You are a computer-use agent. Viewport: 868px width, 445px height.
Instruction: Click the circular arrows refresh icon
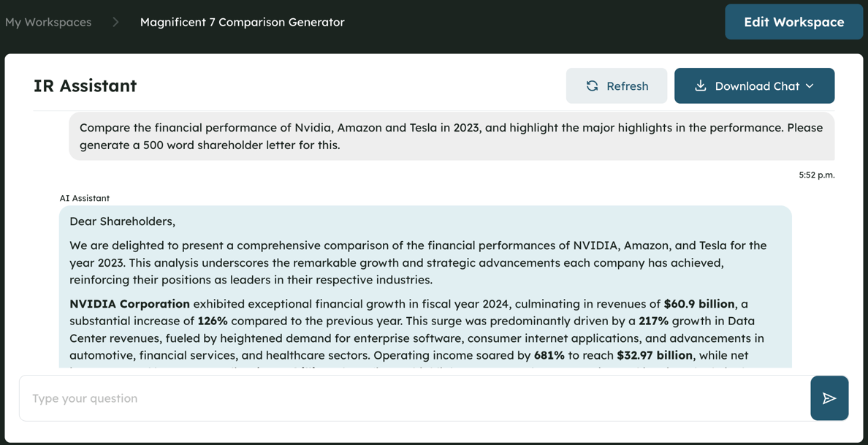[x=593, y=85]
